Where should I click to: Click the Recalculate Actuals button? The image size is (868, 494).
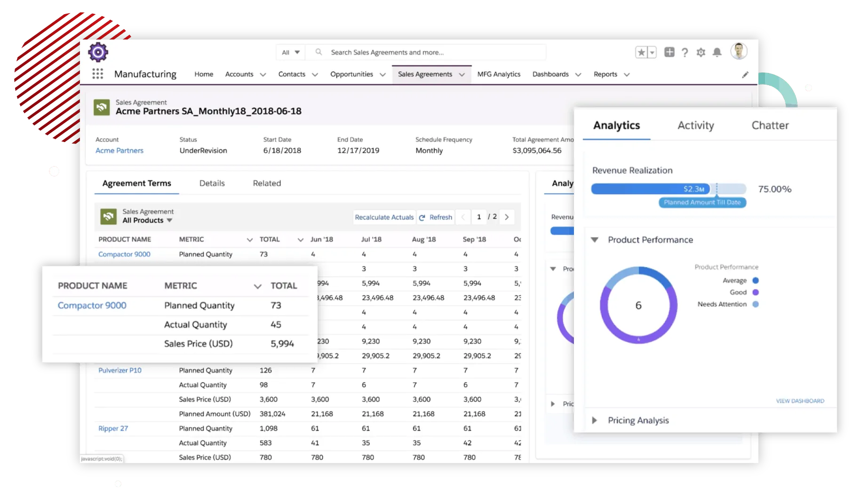pos(384,217)
